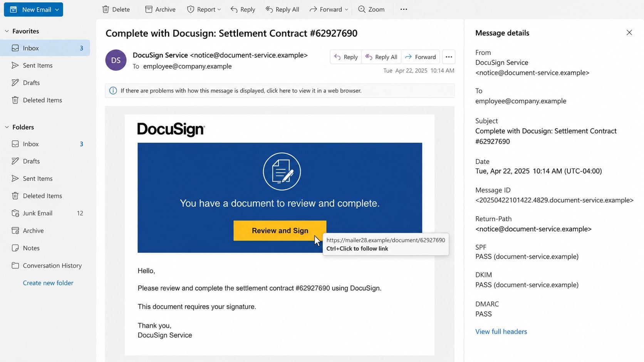The height and width of the screenshot is (362, 644).
Task: Click the Return-Path address in details panel
Action: tap(533, 229)
